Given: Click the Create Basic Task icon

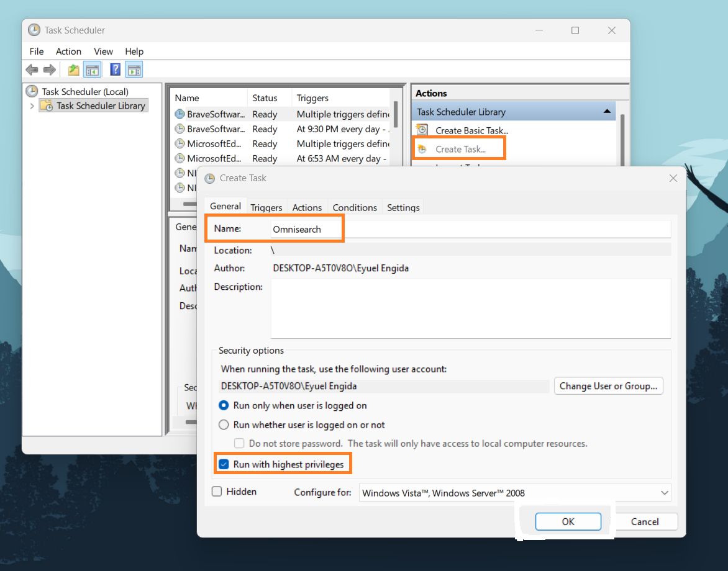Looking at the screenshot, I should tap(422, 130).
